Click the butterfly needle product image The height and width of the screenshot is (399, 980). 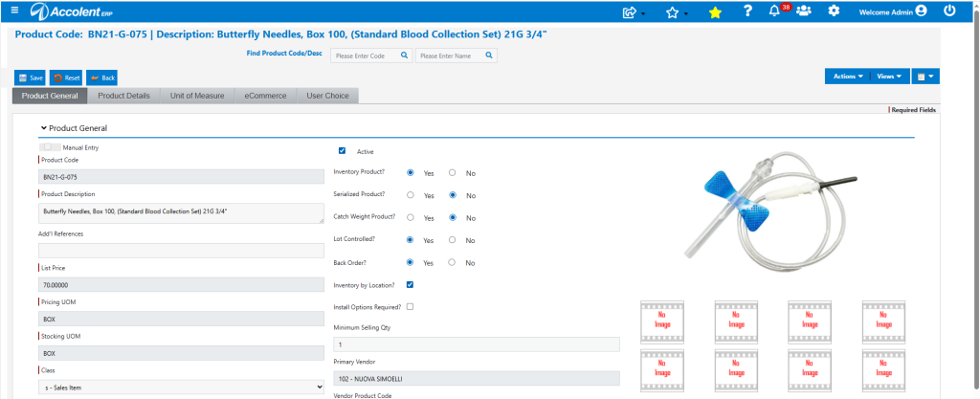tap(770, 213)
